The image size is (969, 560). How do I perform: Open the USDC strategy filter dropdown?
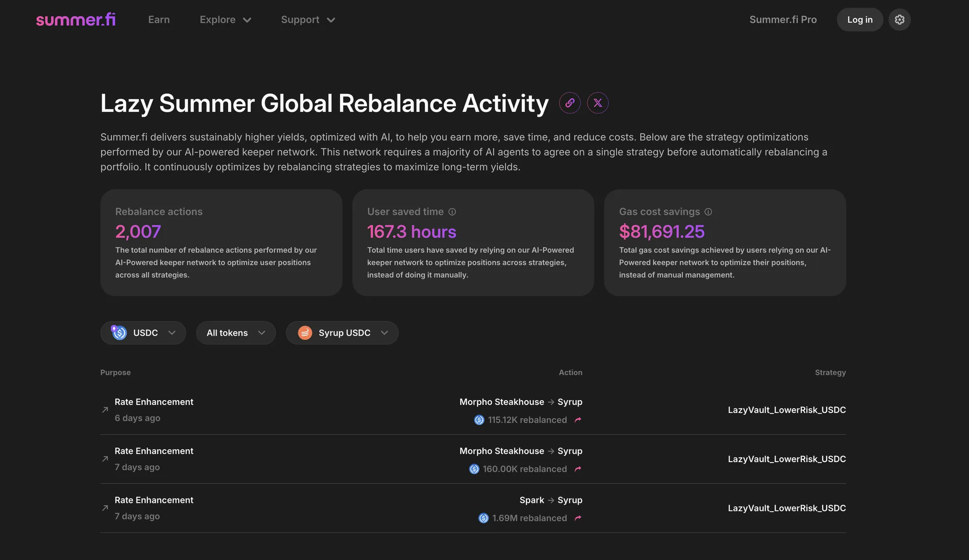[x=143, y=333]
